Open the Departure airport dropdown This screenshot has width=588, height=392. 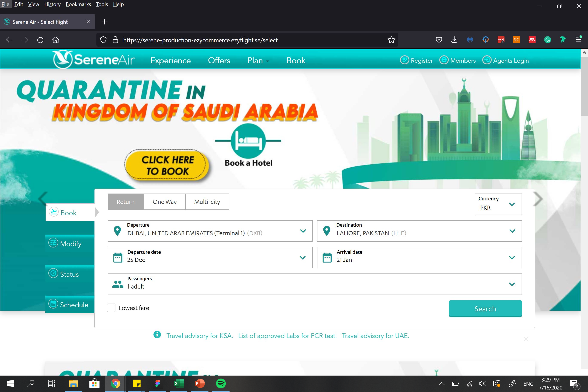pyautogui.click(x=210, y=231)
